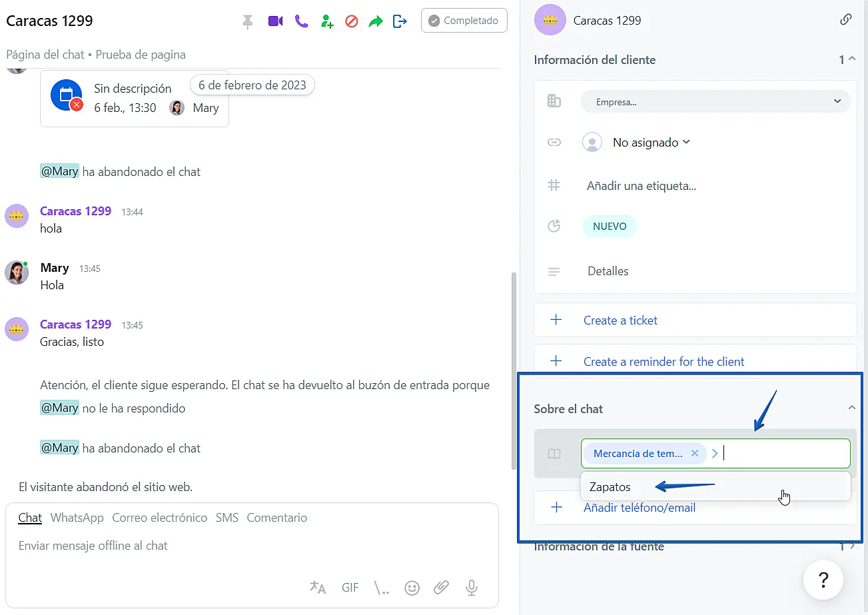Record a voice message with the microphone
This screenshot has height=615, width=868.
[x=472, y=588]
